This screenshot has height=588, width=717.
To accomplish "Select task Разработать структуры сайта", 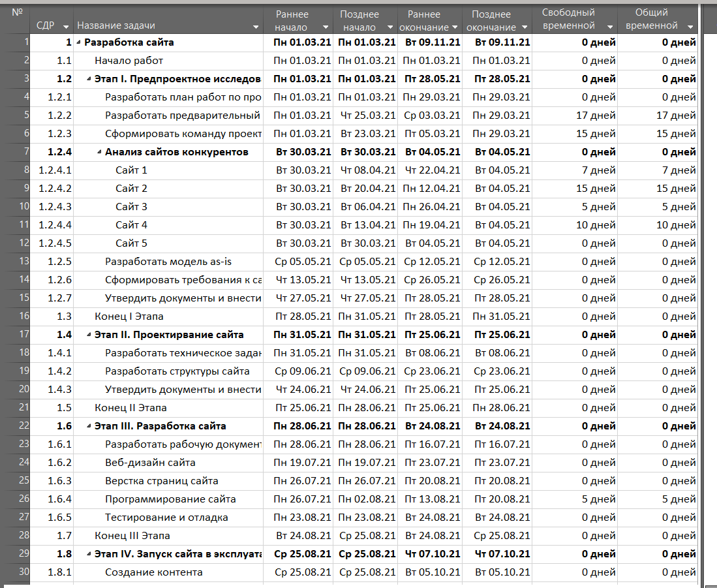I will [177, 371].
